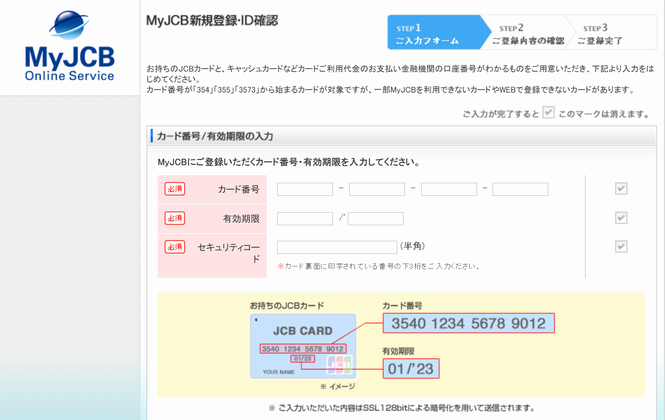Image resolution: width=665 pixels, height=420 pixels.
Task: Click the MyJCB Online Service logo
Action: (x=68, y=47)
